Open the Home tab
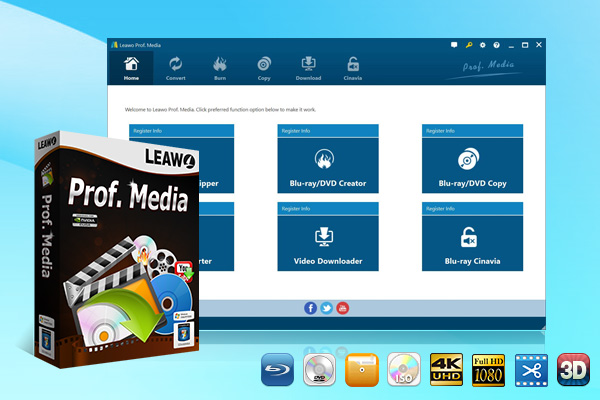The height and width of the screenshot is (400, 600). coord(131,68)
